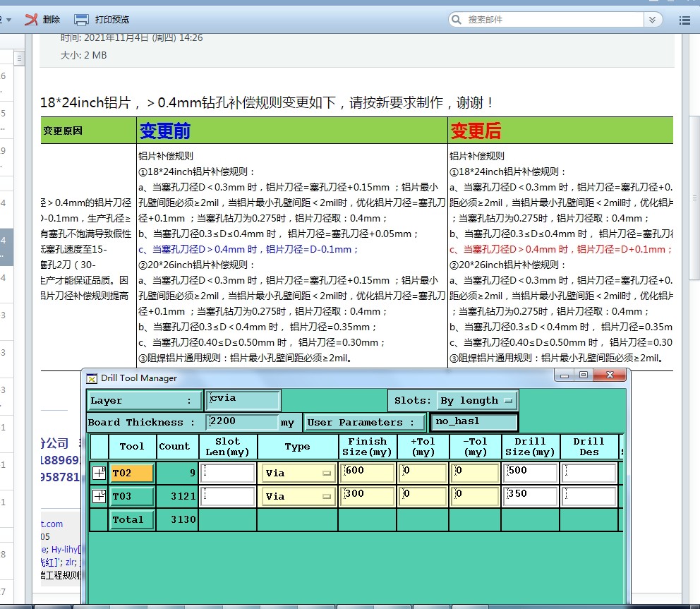Expand the T03 tool row
The image size is (700, 609).
click(99, 496)
